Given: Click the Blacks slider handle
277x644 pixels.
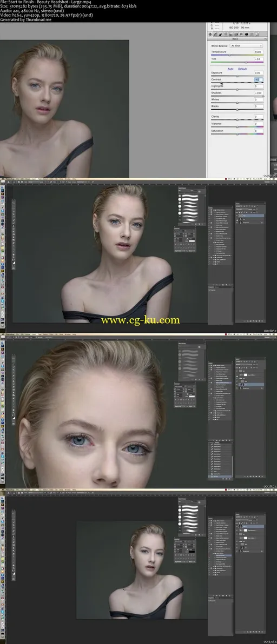Looking at the screenshot, I should click(x=237, y=110).
